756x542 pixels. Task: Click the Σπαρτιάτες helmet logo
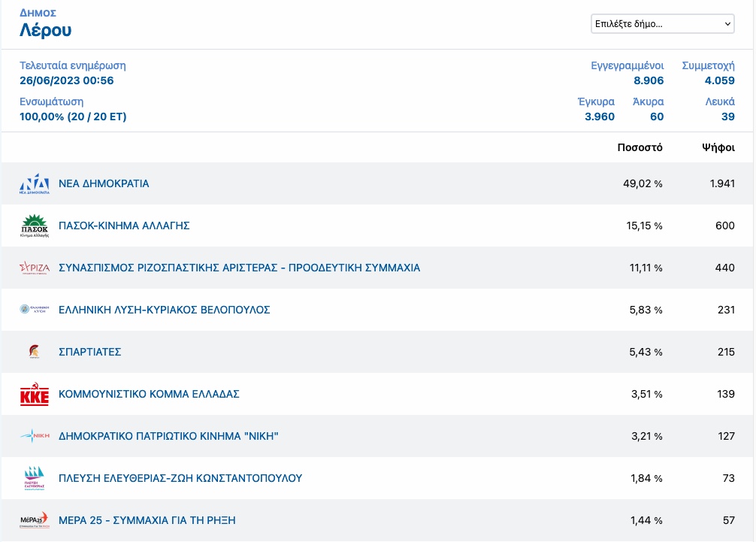[x=34, y=352]
